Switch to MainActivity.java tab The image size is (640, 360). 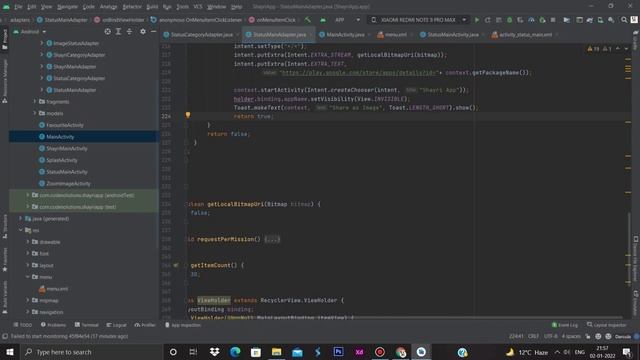(x=345, y=35)
